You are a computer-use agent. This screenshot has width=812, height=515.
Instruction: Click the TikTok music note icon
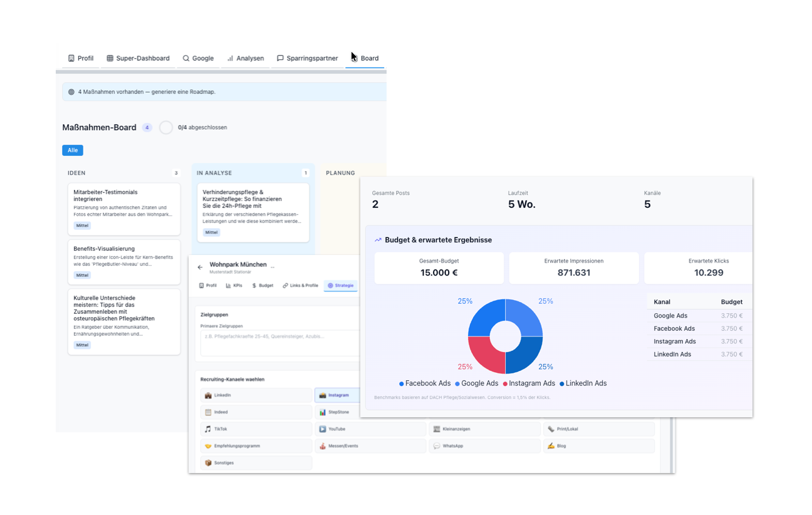coord(208,429)
